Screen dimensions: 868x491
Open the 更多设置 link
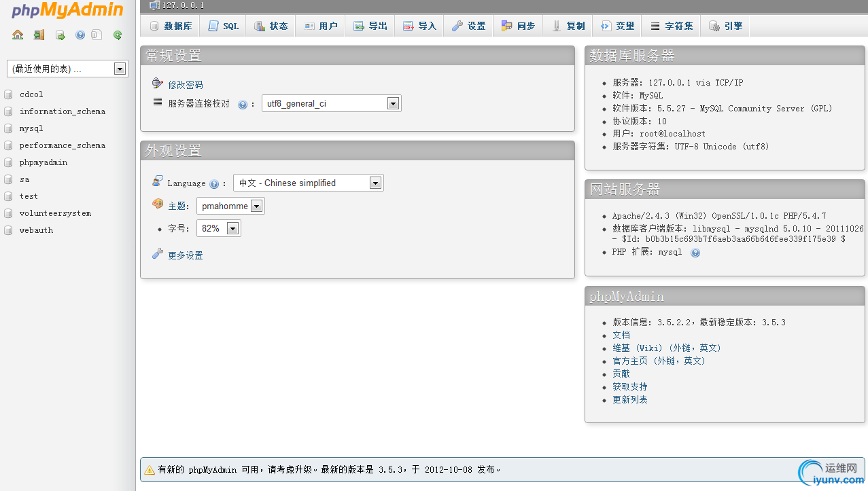186,255
